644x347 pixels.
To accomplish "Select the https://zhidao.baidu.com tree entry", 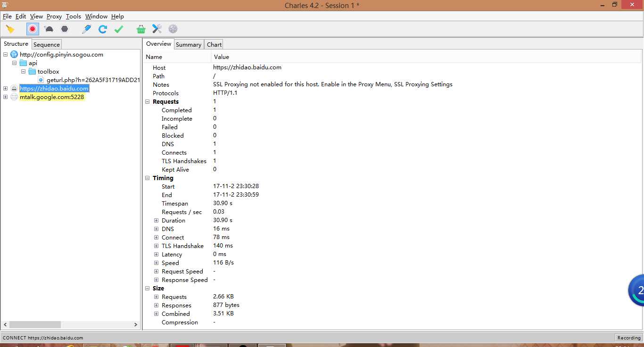I will 54,88.
